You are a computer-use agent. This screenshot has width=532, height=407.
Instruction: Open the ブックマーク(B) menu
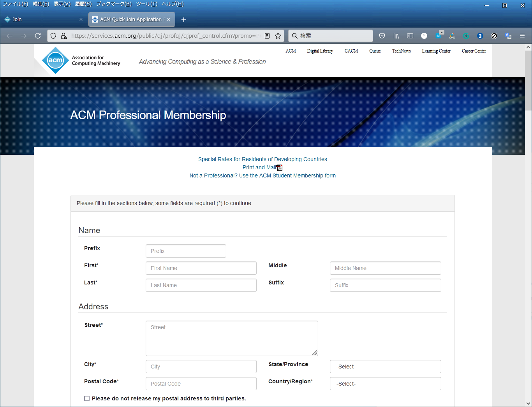(x=114, y=4)
